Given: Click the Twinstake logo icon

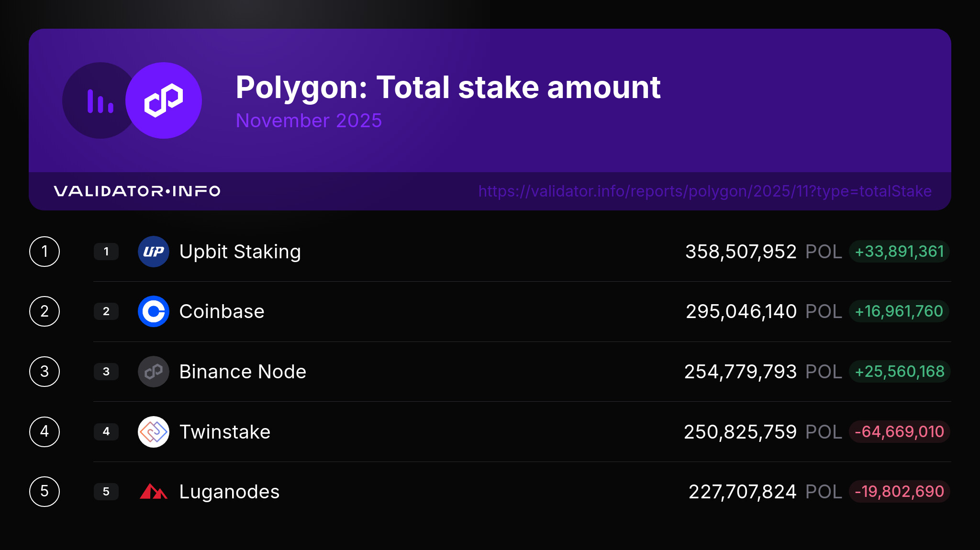Looking at the screenshot, I should [x=154, y=432].
